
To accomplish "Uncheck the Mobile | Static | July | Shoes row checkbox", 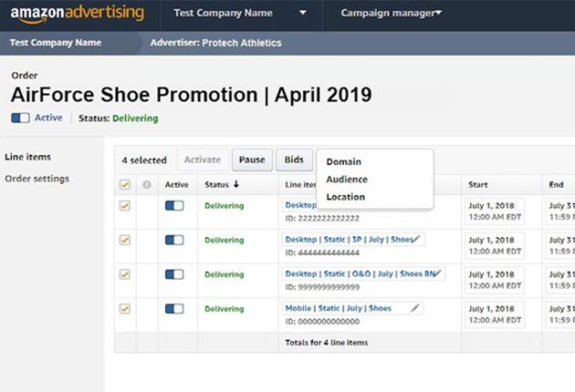I will pyautogui.click(x=125, y=309).
